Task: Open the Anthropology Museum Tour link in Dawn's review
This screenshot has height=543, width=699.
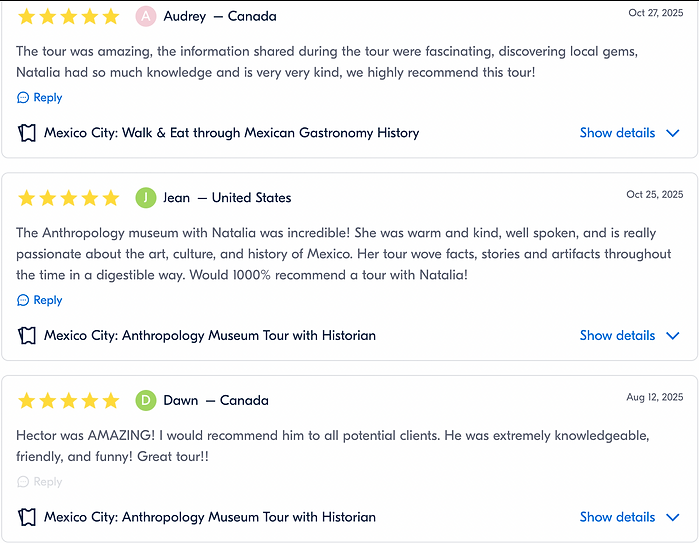Action: (x=210, y=517)
